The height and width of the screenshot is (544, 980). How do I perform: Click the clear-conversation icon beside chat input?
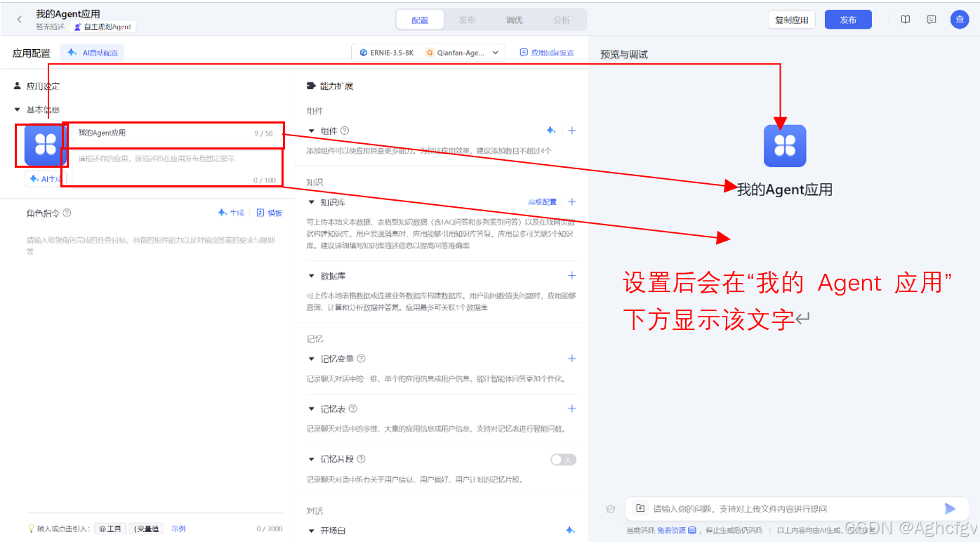[610, 508]
